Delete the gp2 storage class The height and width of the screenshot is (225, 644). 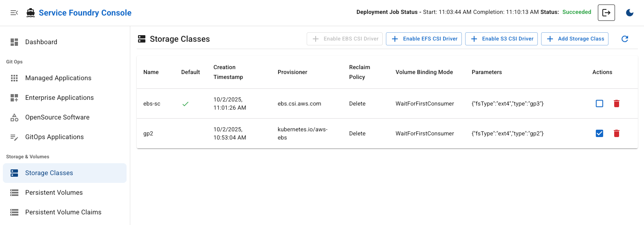point(616,133)
